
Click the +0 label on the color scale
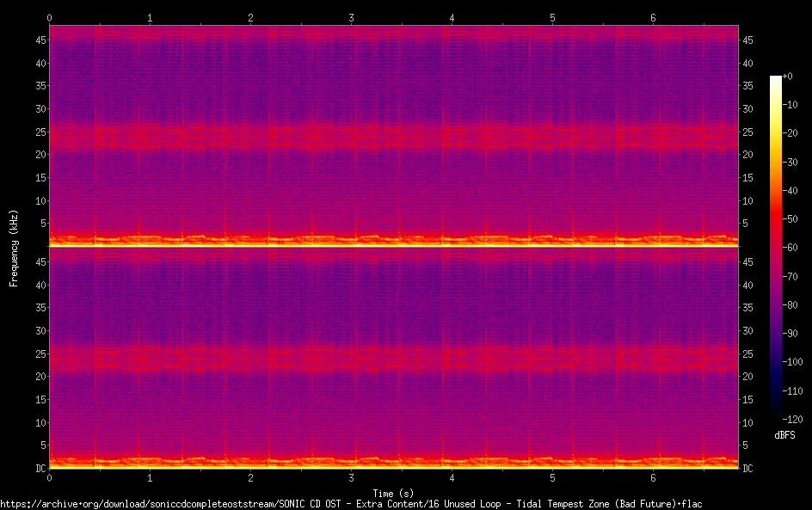[x=788, y=77]
